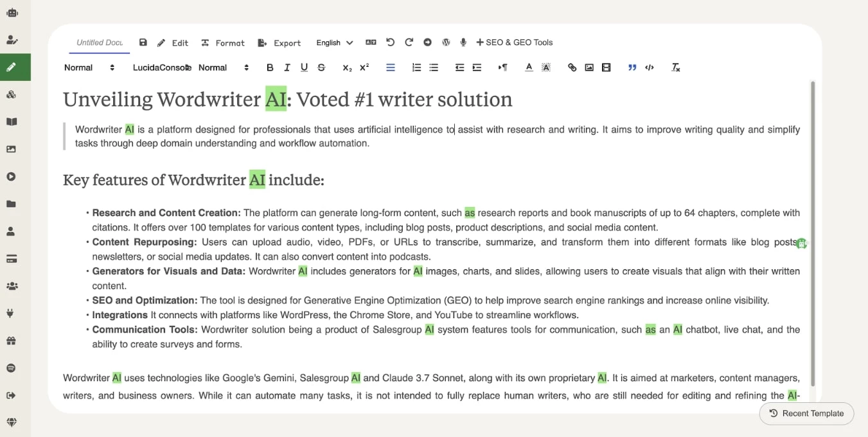Insert an image from formatting toolbar
This screenshot has height=437, width=868.
[x=589, y=67]
